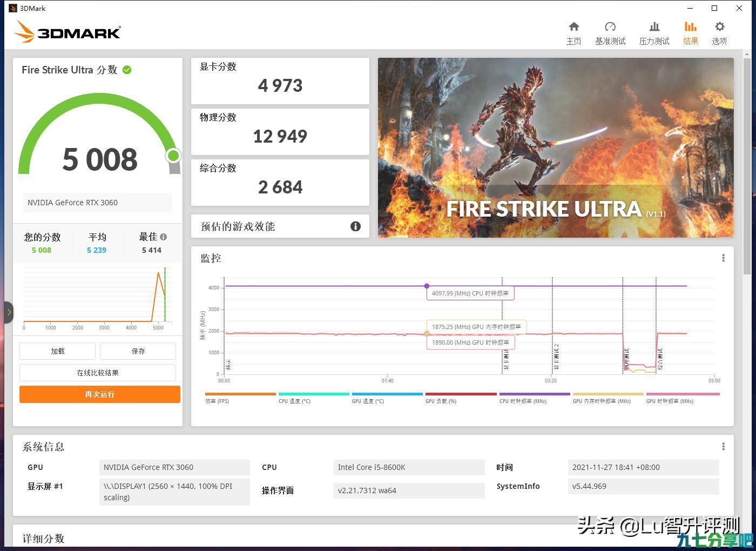Click the 保存 save button
This screenshot has height=551, width=756.
click(x=138, y=351)
